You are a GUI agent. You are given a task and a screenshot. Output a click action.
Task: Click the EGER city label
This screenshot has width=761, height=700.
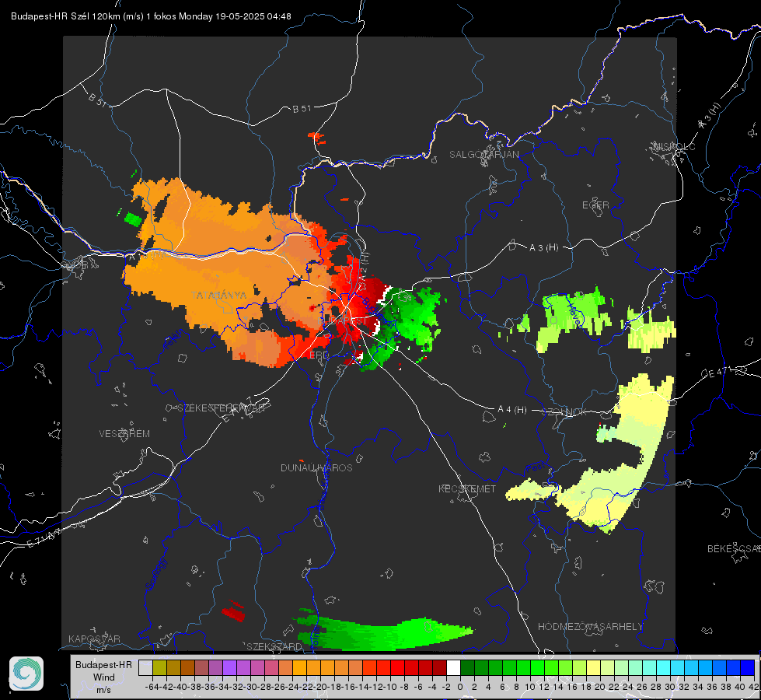click(x=595, y=205)
